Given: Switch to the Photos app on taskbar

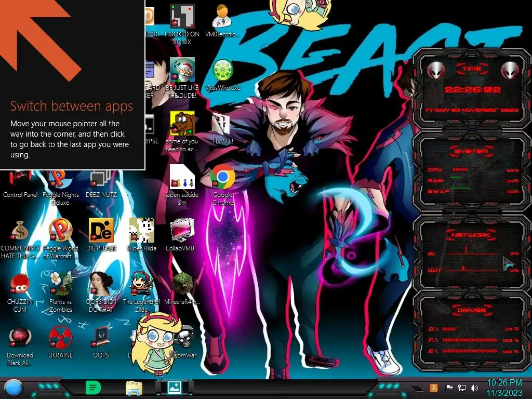Looking at the screenshot, I should coord(175,388).
